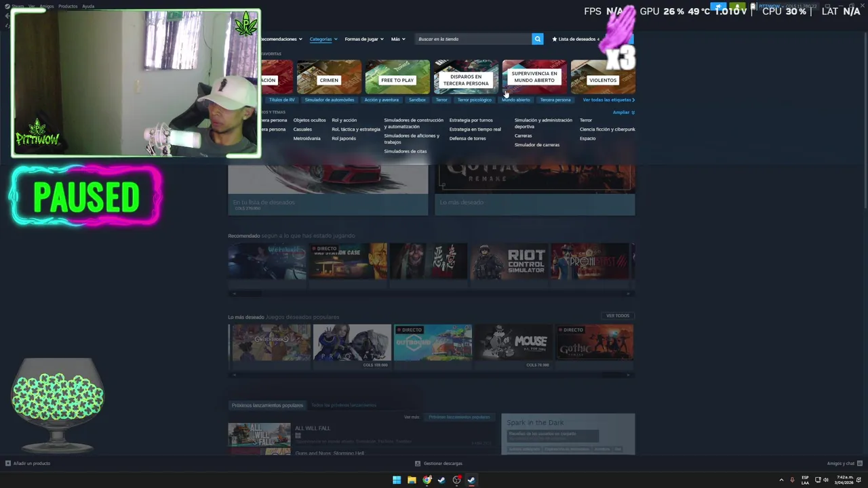This screenshot has height=488, width=868.
Task: Click the Lo más deseado carousel scrollbar
Action: point(431,375)
